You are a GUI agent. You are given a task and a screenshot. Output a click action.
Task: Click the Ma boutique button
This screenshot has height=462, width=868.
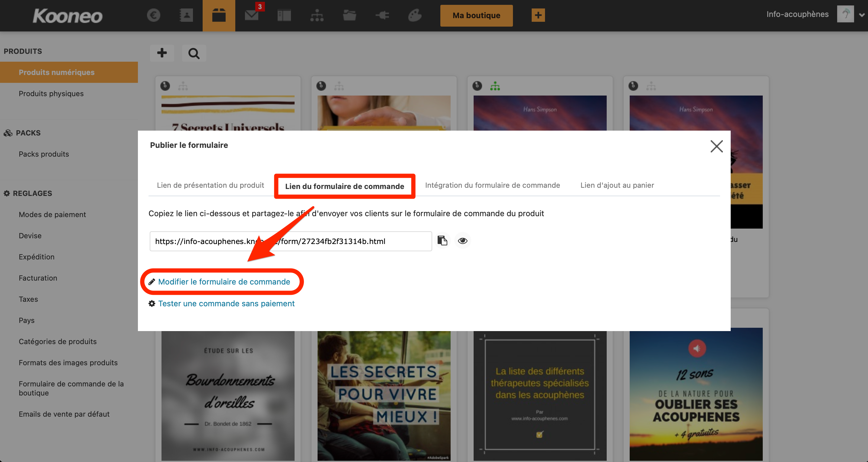(x=476, y=15)
